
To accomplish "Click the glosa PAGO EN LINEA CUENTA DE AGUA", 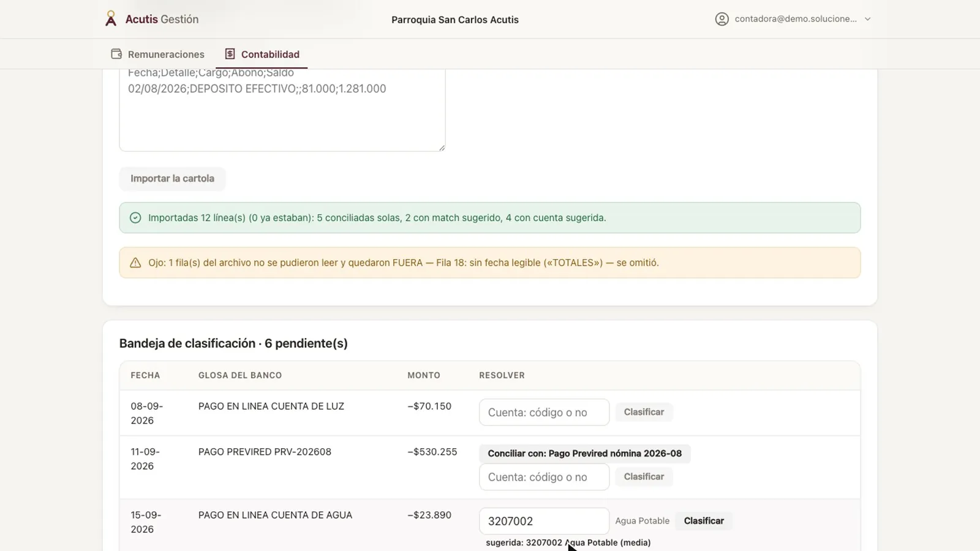I will click(275, 515).
